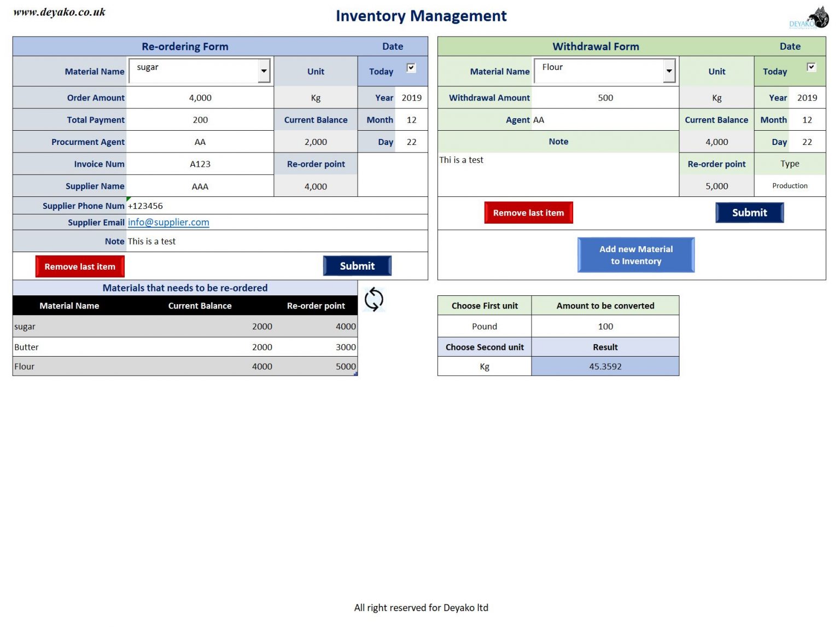Open the Material Name dropdown showing sugar
The height and width of the screenshot is (629, 840).
[x=264, y=71]
